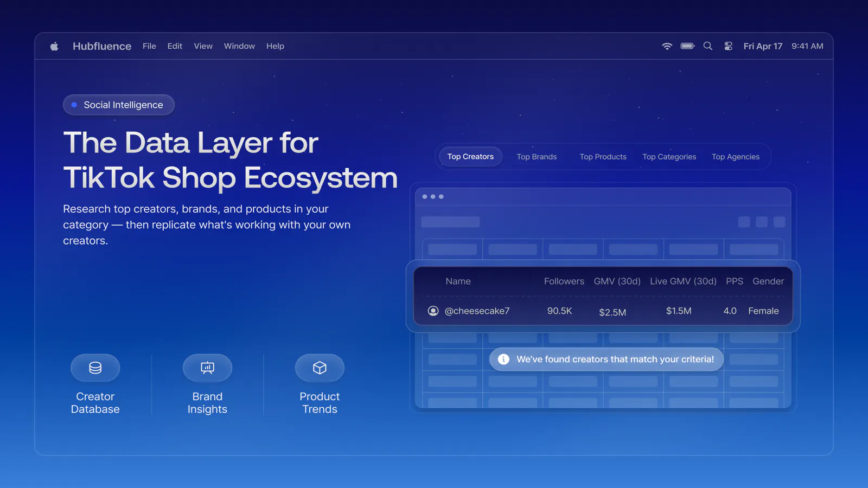The height and width of the screenshot is (488, 868).
Task: Open the Window menu
Action: click(239, 46)
